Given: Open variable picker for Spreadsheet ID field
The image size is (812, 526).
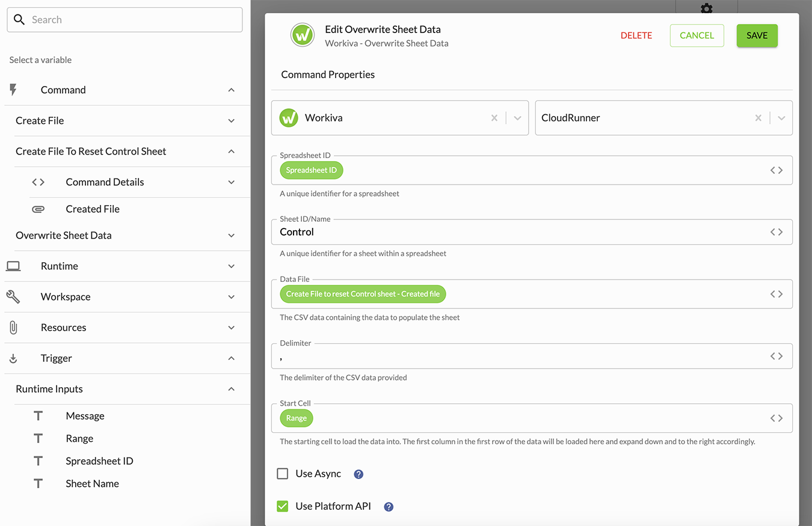Looking at the screenshot, I should (777, 170).
